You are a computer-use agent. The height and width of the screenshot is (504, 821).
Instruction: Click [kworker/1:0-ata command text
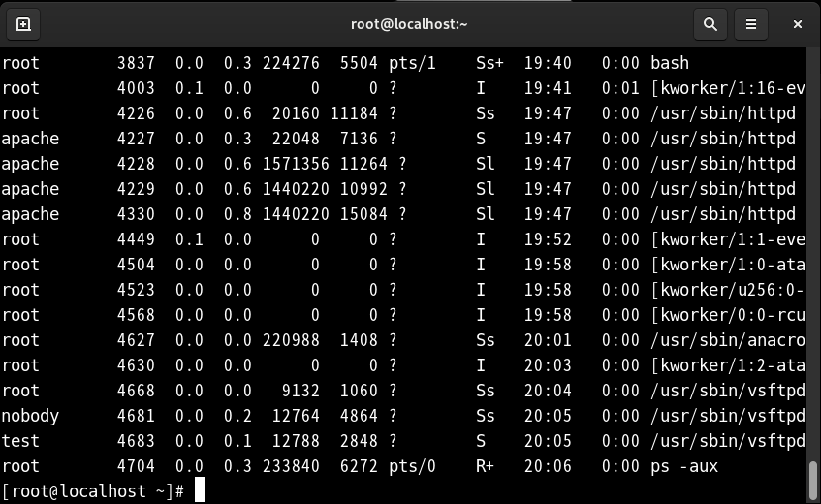click(x=727, y=265)
